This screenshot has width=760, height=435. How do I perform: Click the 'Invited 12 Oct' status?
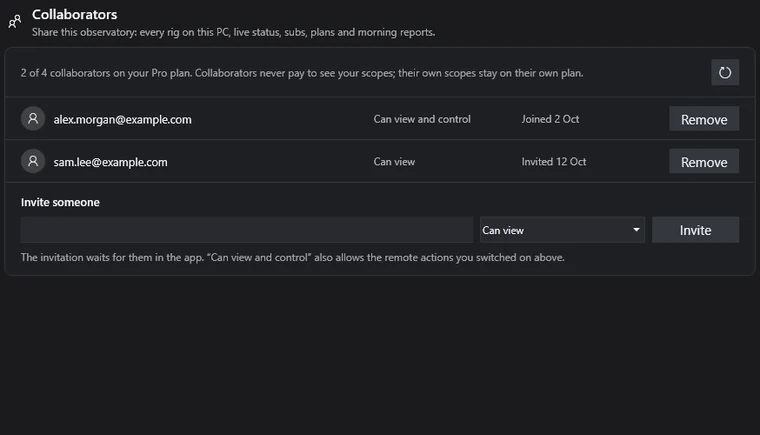554,162
